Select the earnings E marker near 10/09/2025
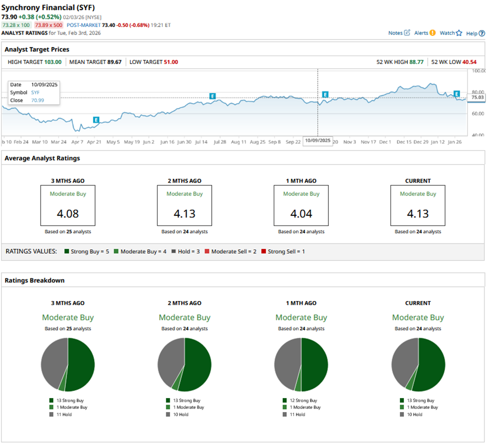The width and height of the screenshot is (488, 448). (325, 94)
